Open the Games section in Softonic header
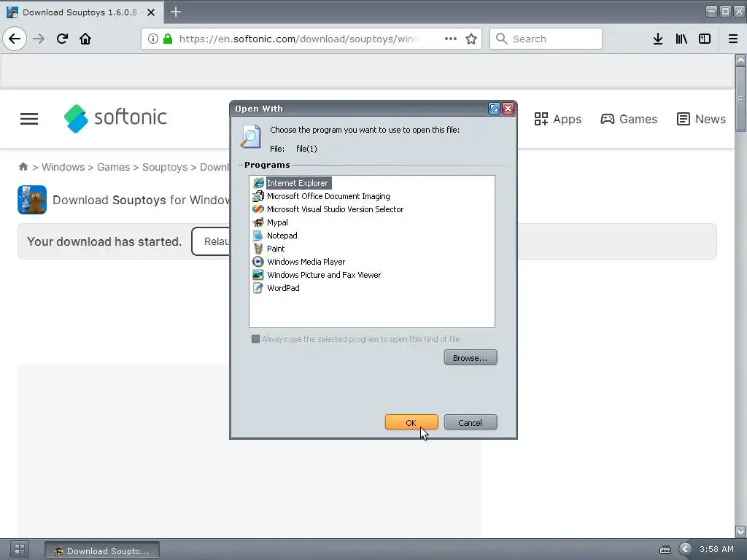This screenshot has height=560, width=747. pos(629,119)
